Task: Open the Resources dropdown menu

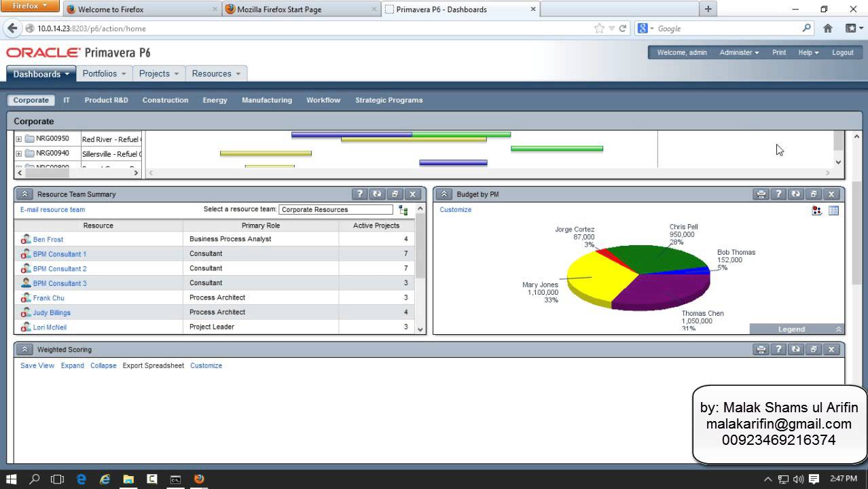Action: point(216,73)
